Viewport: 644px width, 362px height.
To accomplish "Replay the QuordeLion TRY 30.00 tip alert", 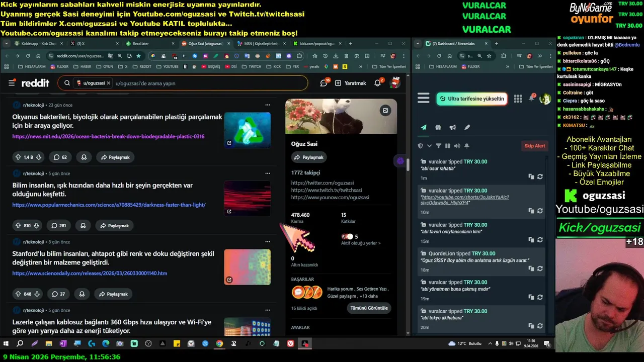I will click(x=540, y=269).
